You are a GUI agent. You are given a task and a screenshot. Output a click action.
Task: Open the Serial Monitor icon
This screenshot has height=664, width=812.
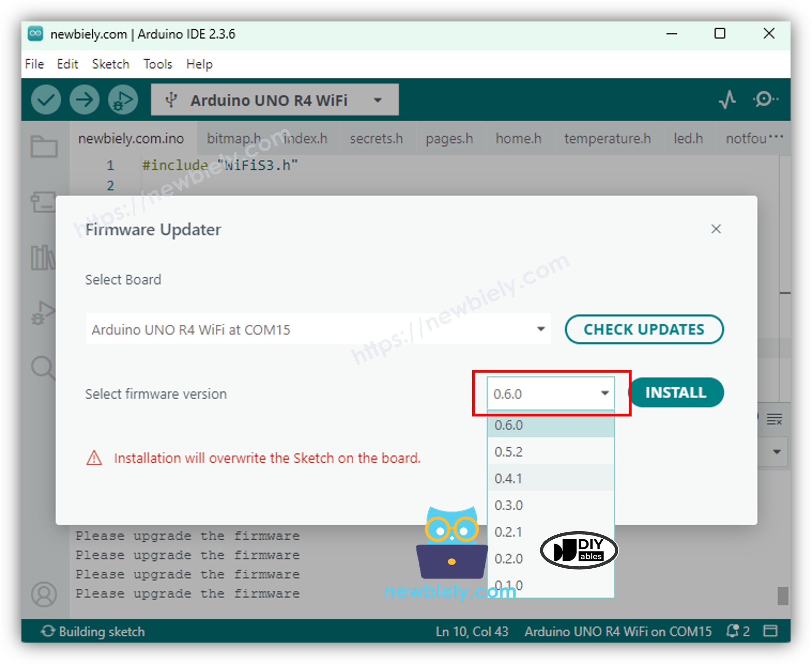(x=763, y=100)
